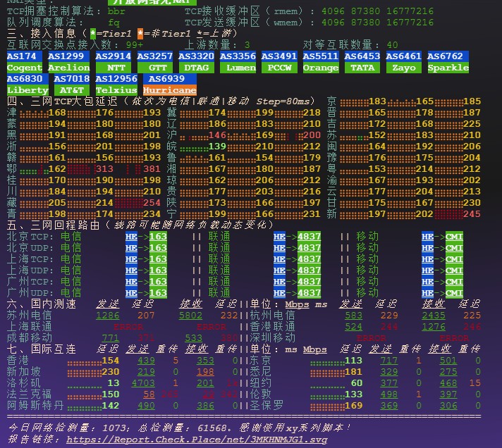Select the AS6939 badge

click(167, 79)
